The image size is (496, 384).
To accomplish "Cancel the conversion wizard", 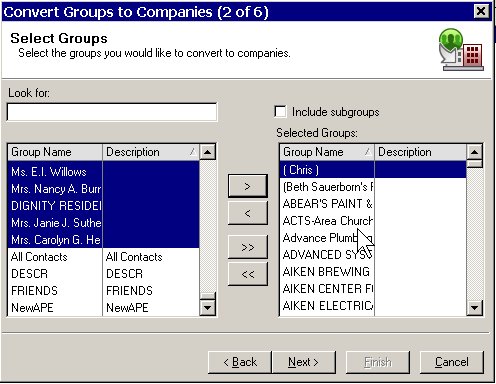I will [452, 362].
